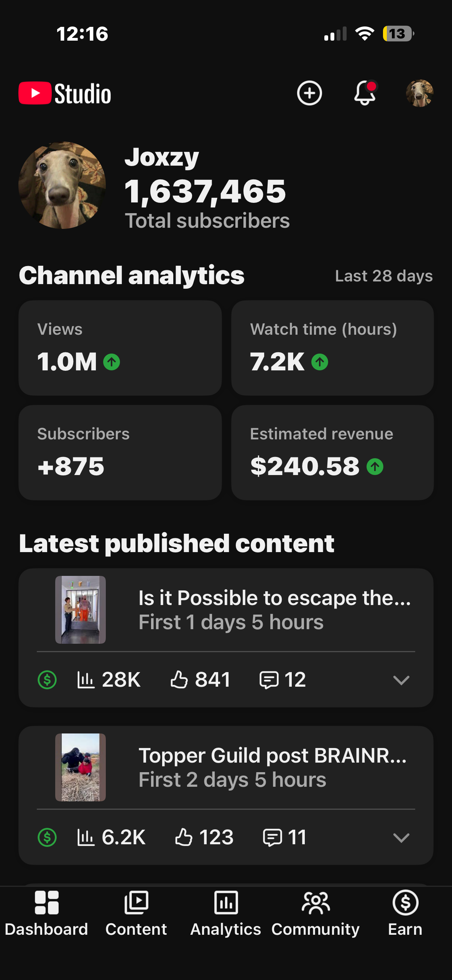The image size is (452, 980).
Task: Tap the 841 likes thumbs-up icon
Action: tap(179, 680)
